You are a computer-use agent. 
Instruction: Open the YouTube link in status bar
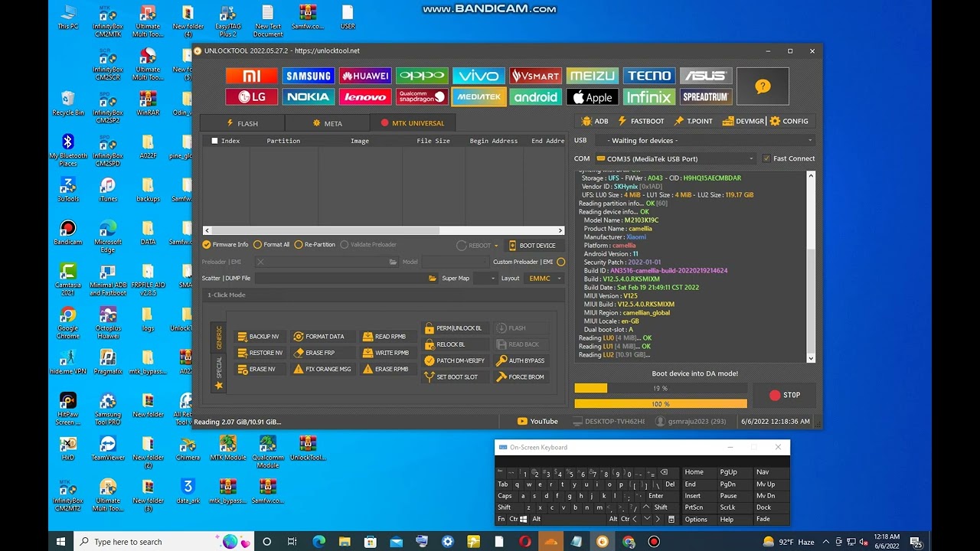point(537,421)
